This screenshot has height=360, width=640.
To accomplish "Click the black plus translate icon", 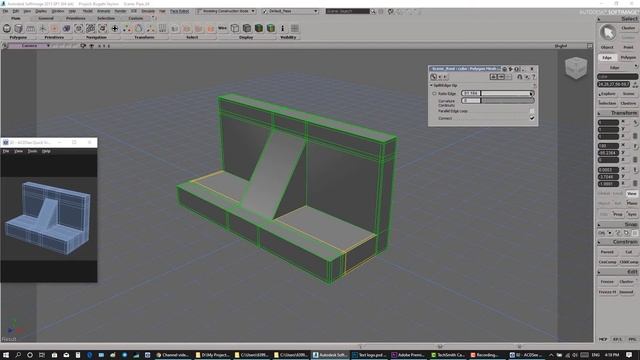I will click(115, 28).
